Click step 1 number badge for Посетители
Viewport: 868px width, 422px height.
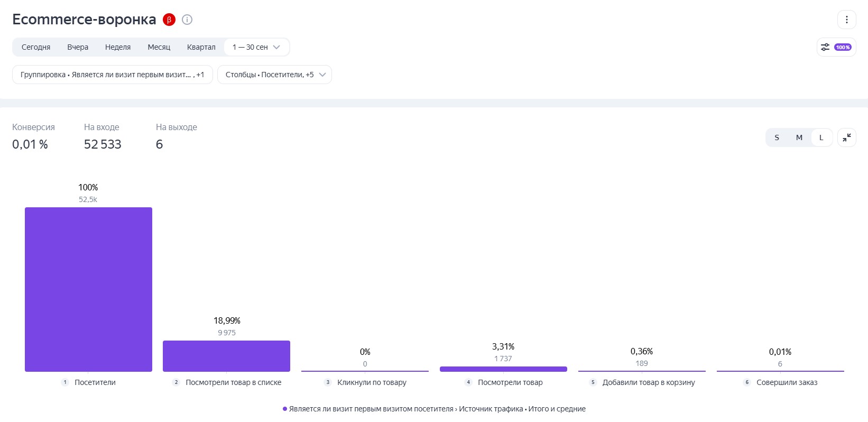pos(65,382)
